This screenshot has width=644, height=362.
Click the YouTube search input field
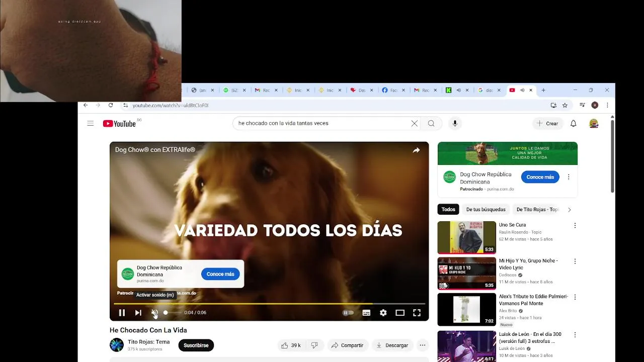pyautogui.click(x=321, y=123)
